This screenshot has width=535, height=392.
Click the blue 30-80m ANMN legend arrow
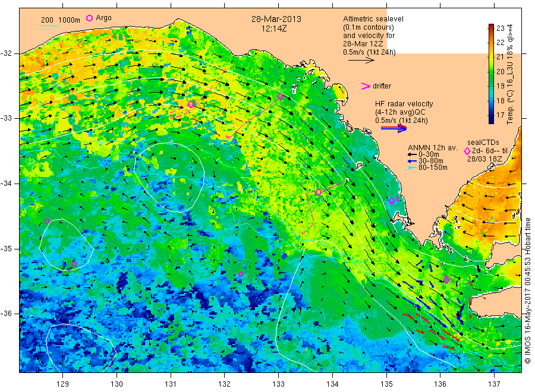point(412,161)
